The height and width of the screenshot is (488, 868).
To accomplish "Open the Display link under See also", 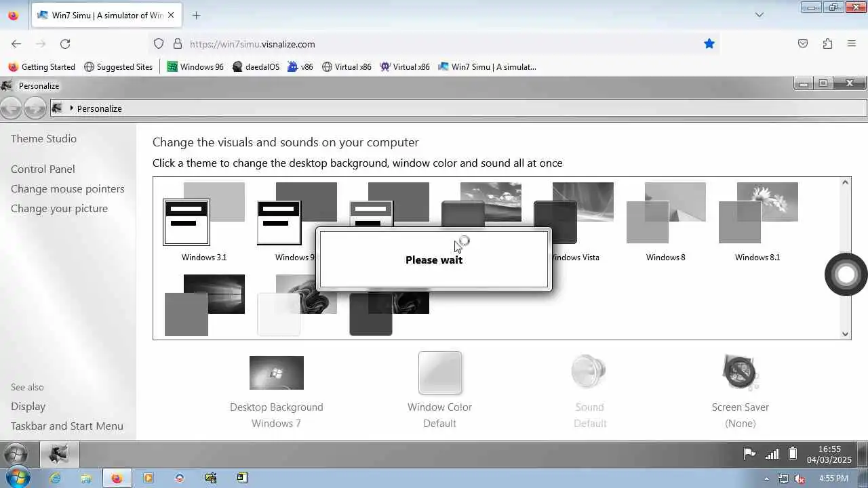I will click(x=28, y=406).
